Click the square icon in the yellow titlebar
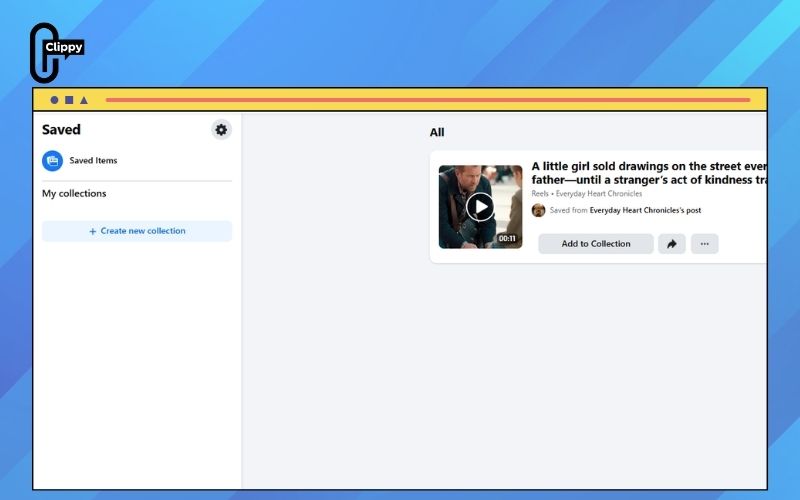The width and height of the screenshot is (800, 500). [x=69, y=100]
